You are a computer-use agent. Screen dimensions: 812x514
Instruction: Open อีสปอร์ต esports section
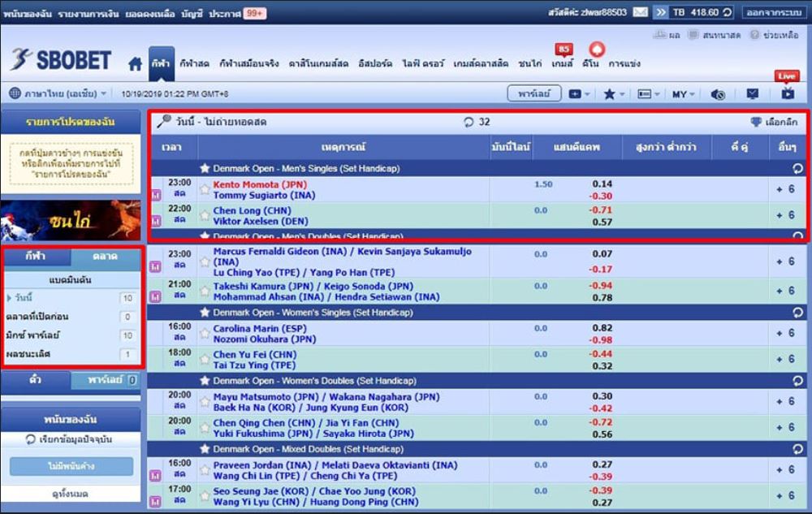pyautogui.click(x=375, y=63)
